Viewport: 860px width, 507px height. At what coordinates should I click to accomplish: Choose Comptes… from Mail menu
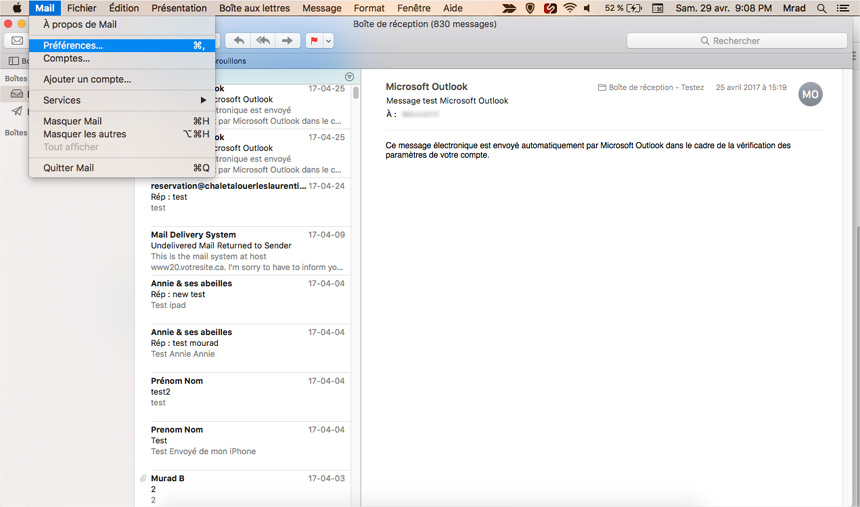point(122,58)
